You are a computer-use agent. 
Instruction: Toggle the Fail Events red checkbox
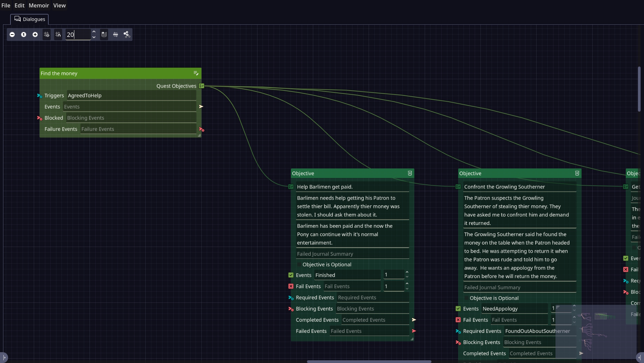pos(291,287)
